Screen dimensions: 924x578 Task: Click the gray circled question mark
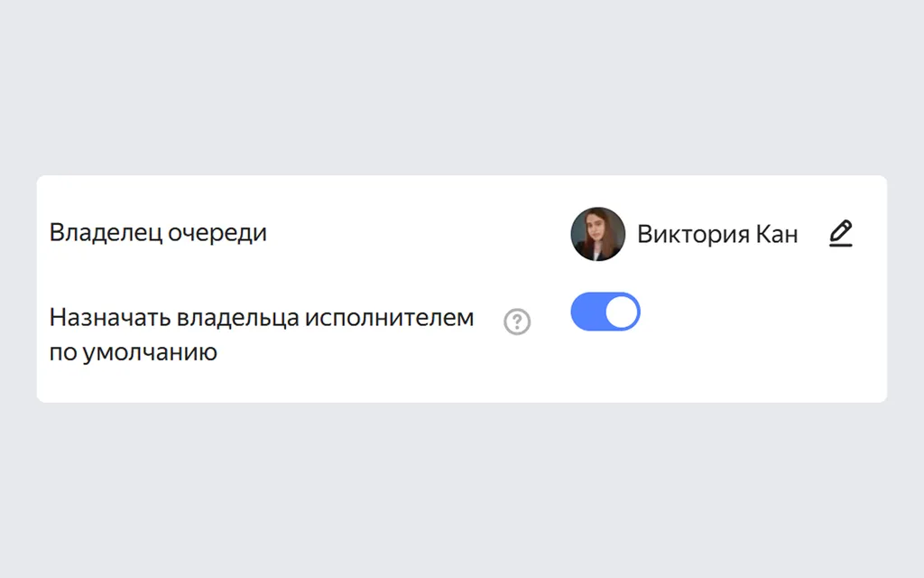tap(517, 322)
